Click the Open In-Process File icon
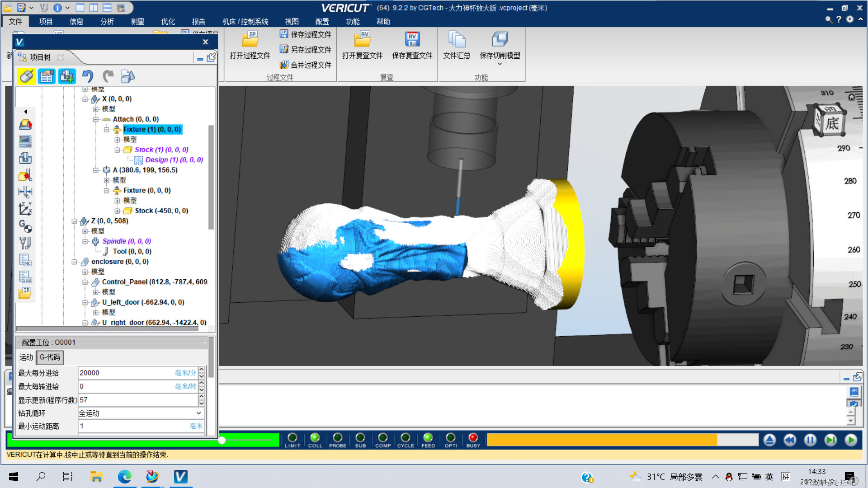Viewport: 868px width, 488px height. click(250, 39)
